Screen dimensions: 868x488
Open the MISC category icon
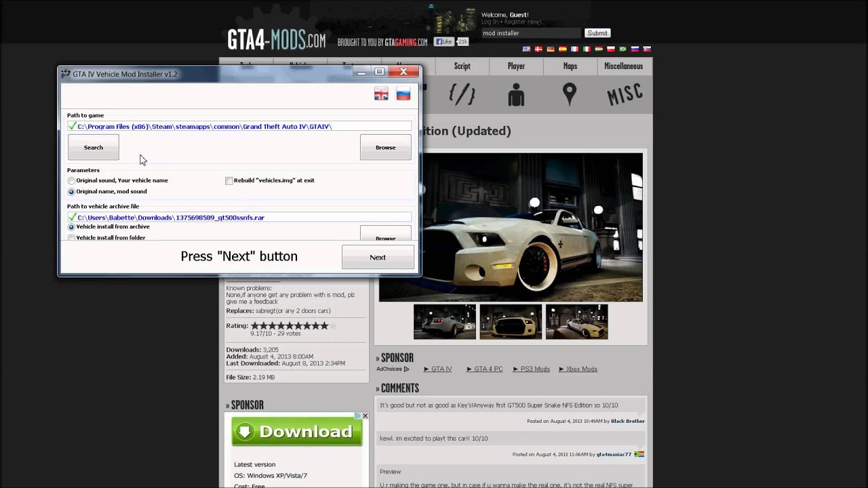625,95
